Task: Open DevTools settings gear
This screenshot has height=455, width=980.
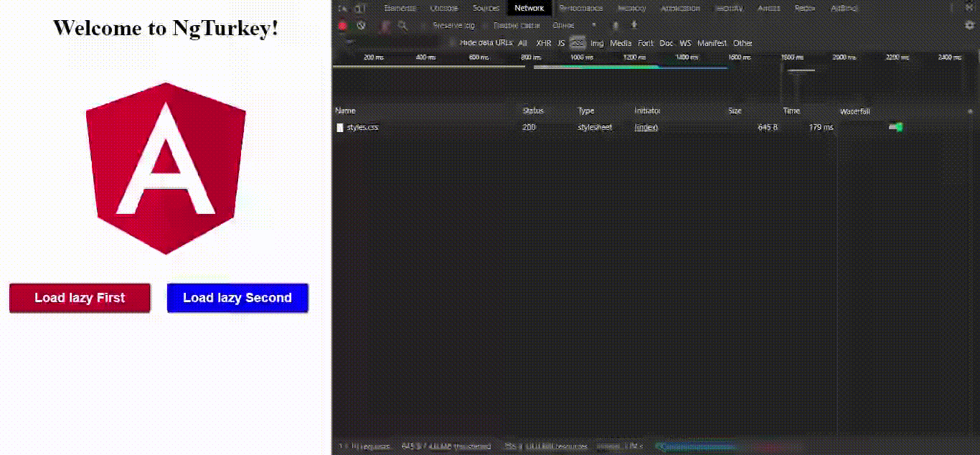Action: pos(970,24)
